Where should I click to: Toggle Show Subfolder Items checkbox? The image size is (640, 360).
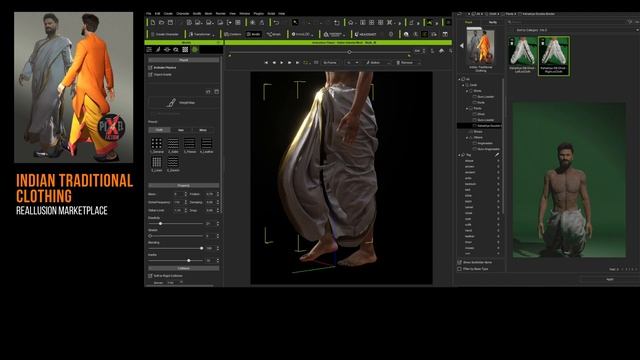click(460, 262)
